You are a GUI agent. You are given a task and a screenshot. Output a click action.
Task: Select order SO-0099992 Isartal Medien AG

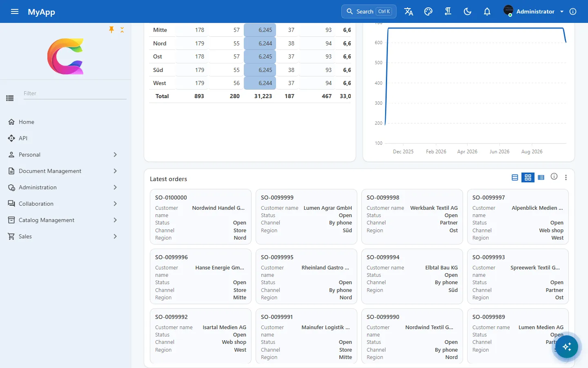pos(200,336)
